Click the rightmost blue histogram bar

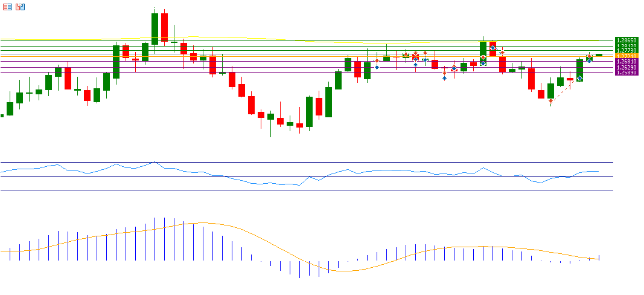pyautogui.click(x=599, y=258)
